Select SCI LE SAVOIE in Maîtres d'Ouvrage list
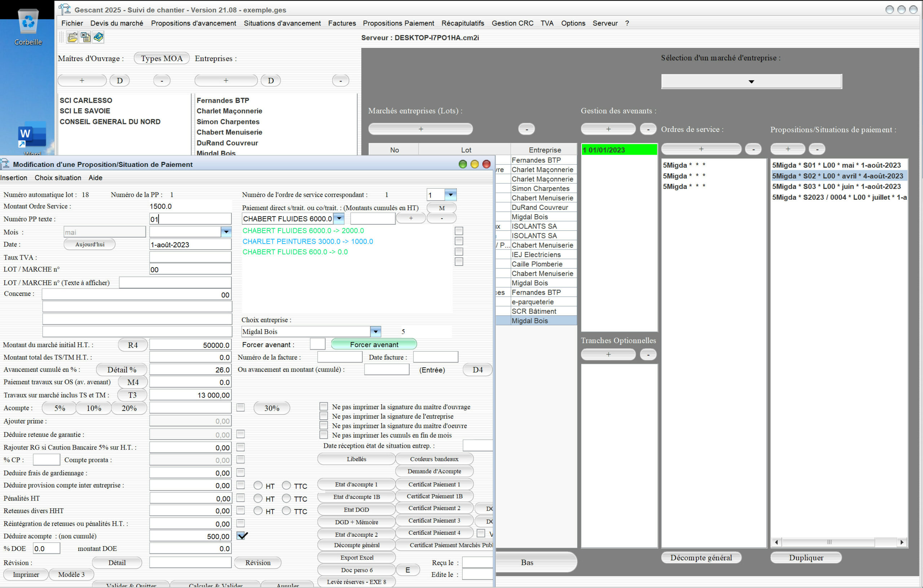The height and width of the screenshot is (588, 923). pos(85,111)
